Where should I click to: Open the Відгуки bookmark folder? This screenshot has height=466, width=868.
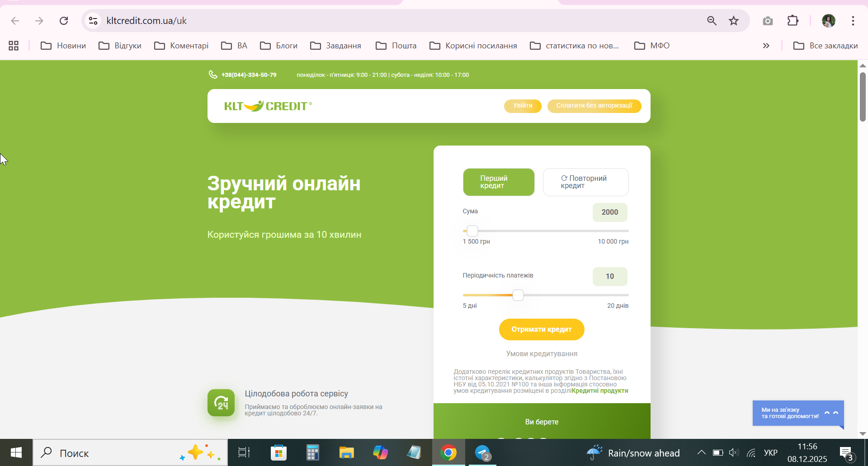click(x=120, y=46)
